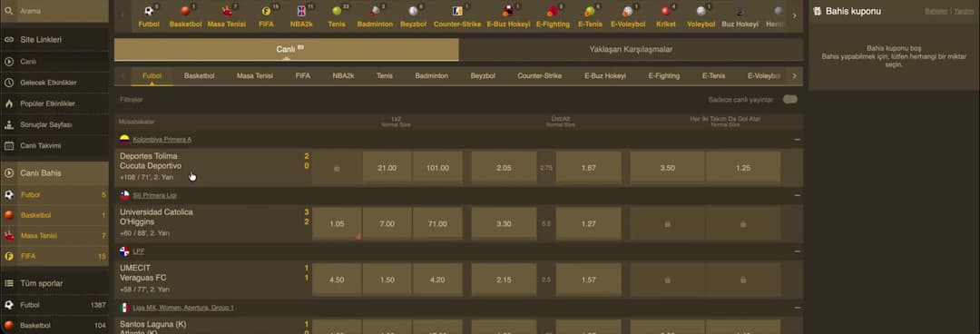
Task: Select the Kriket icon in top carousel
Action: tap(666, 11)
